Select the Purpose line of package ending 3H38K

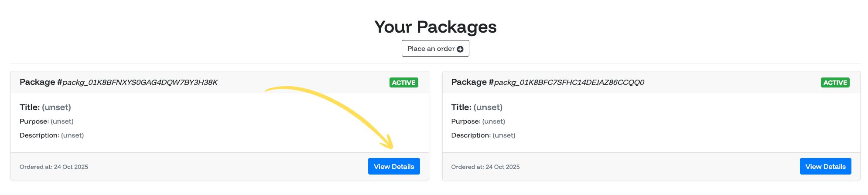click(x=47, y=121)
